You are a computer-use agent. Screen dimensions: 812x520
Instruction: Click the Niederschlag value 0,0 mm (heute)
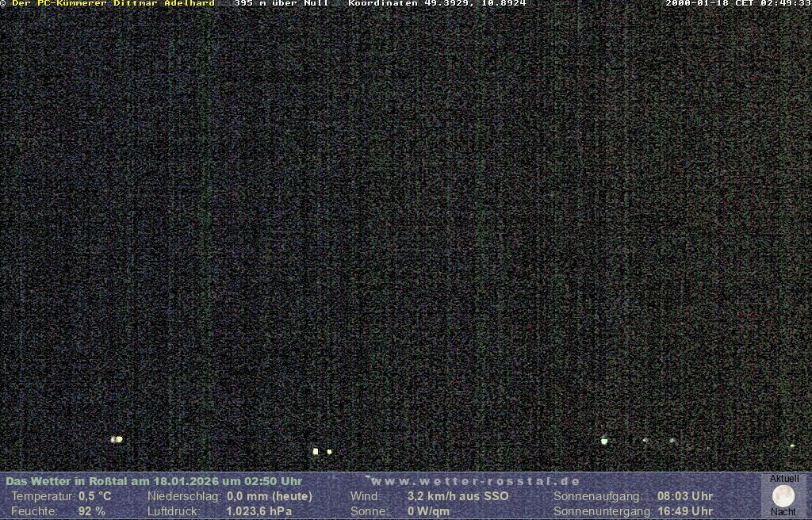point(270,496)
